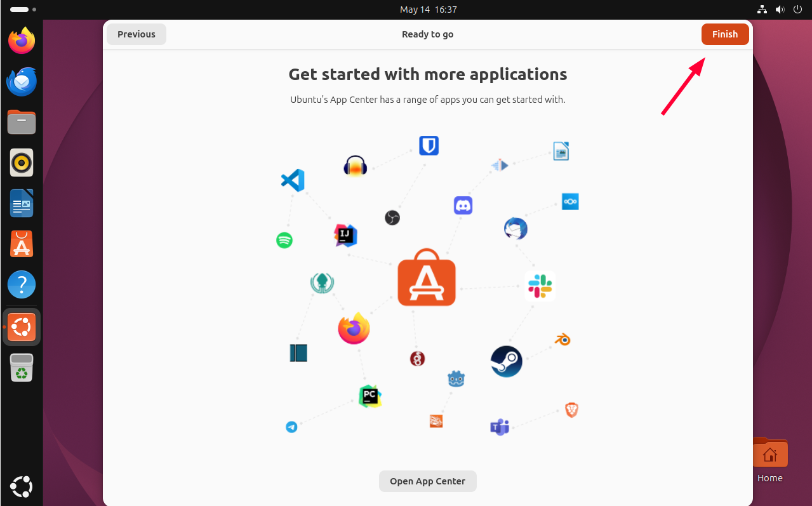Click the LibreOffice document icon in the illustration
The height and width of the screenshot is (506, 812).
click(561, 151)
